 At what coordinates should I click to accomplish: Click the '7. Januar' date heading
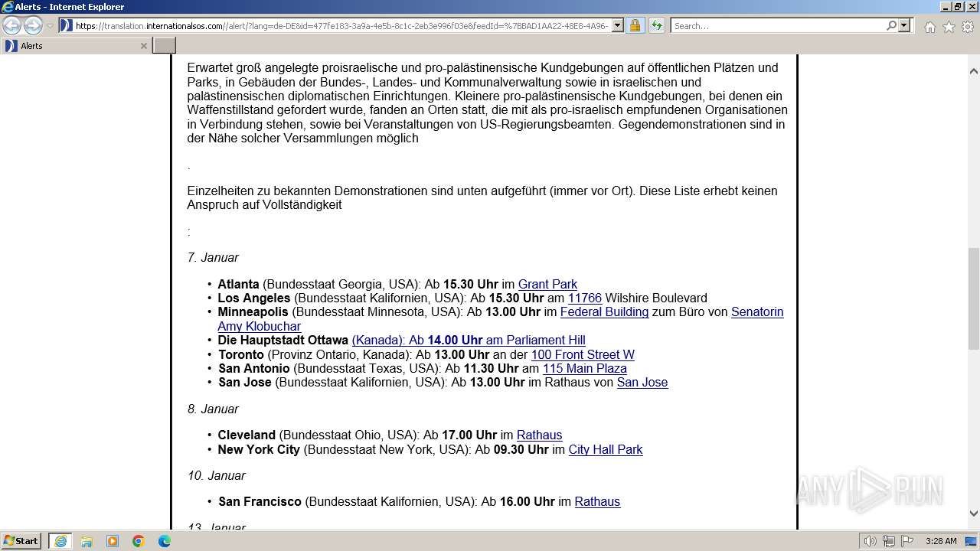pyautogui.click(x=213, y=257)
